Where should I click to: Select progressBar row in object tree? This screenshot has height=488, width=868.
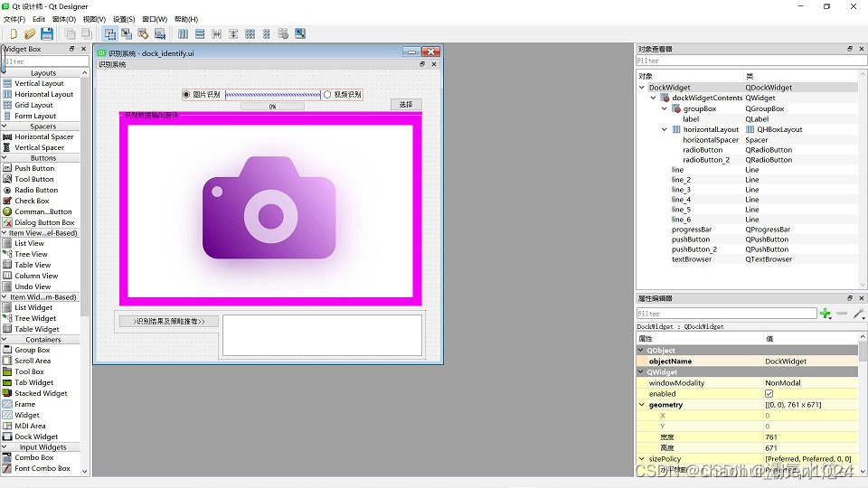coord(748,230)
